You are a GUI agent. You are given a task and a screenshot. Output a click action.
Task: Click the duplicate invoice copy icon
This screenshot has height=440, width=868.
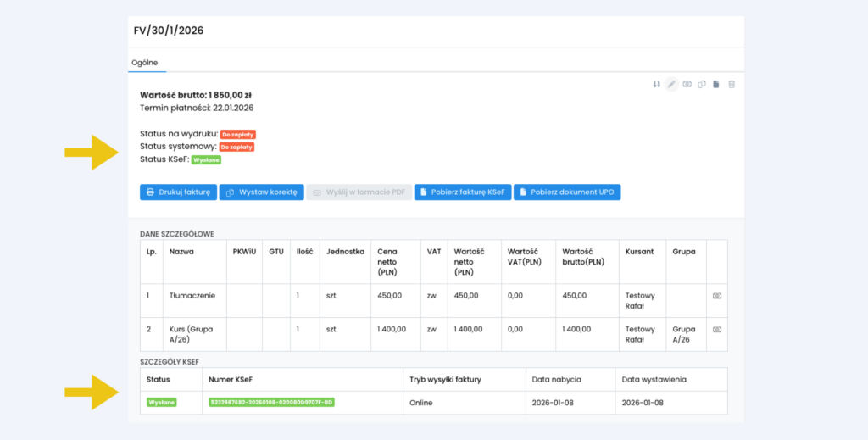pyautogui.click(x=702, y=84)
